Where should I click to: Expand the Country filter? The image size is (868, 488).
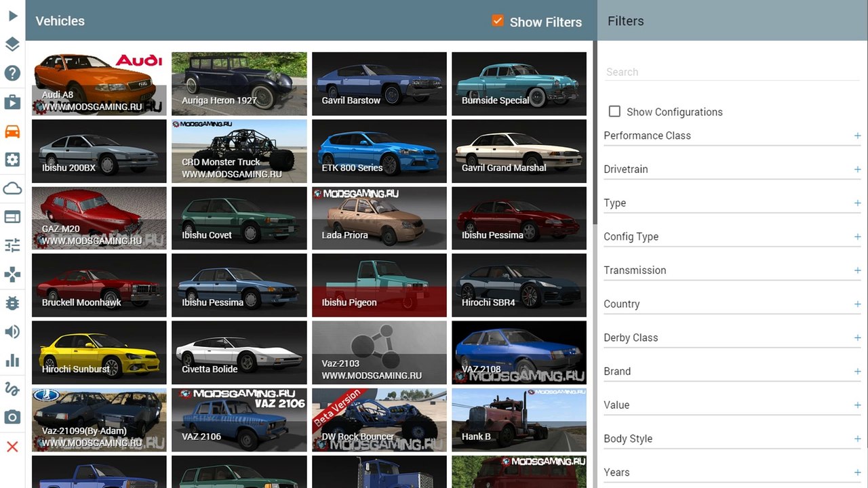pyautogui.click(x=732, y=304)
